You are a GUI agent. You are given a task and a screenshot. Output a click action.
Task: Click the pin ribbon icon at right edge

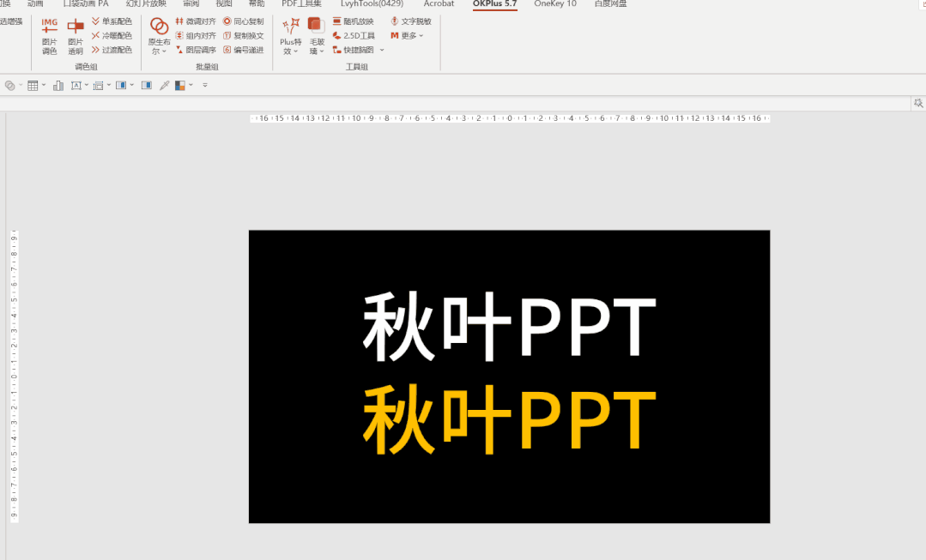click(x=918, y=103)
